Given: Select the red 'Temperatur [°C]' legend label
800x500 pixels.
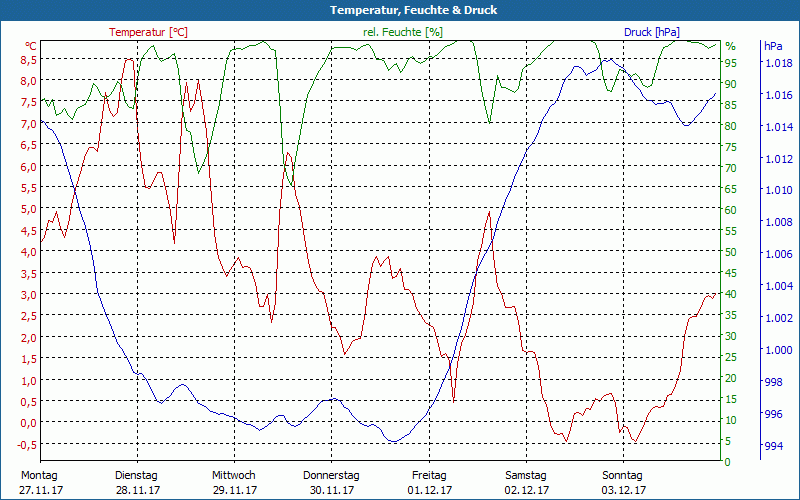Looking at the screenshot, I should (148, 32).
